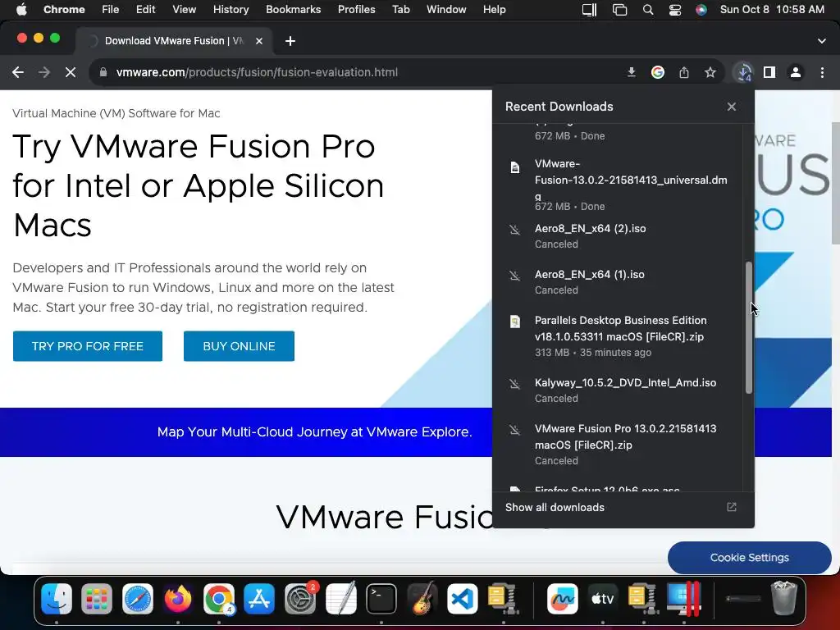
Task: Click canceled icon for Aero8_EN_x64 (2).iso
Action: pyautogui.click(x=515, y=231)
